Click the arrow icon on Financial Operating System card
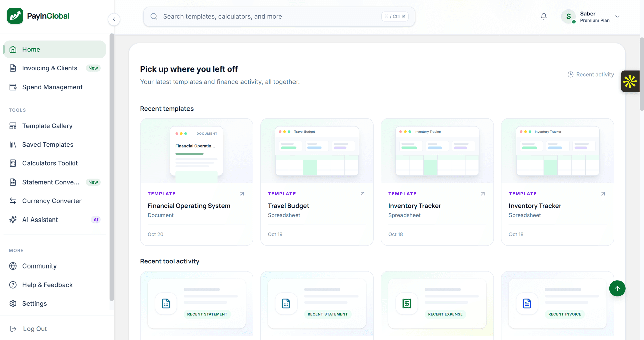The height and width of the screenshot is (340, 644). tap(242, 194)
